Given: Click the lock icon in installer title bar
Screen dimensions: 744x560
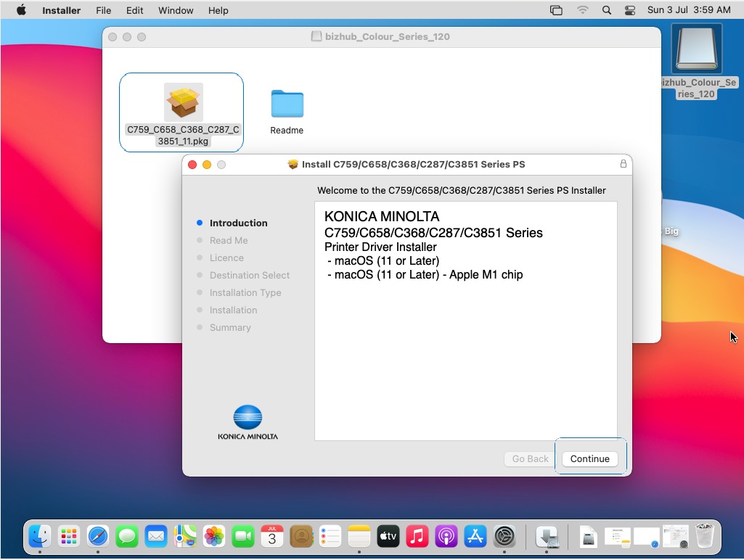Looking at the screenshot, I should pyautogui.click(x=623, y=164).
